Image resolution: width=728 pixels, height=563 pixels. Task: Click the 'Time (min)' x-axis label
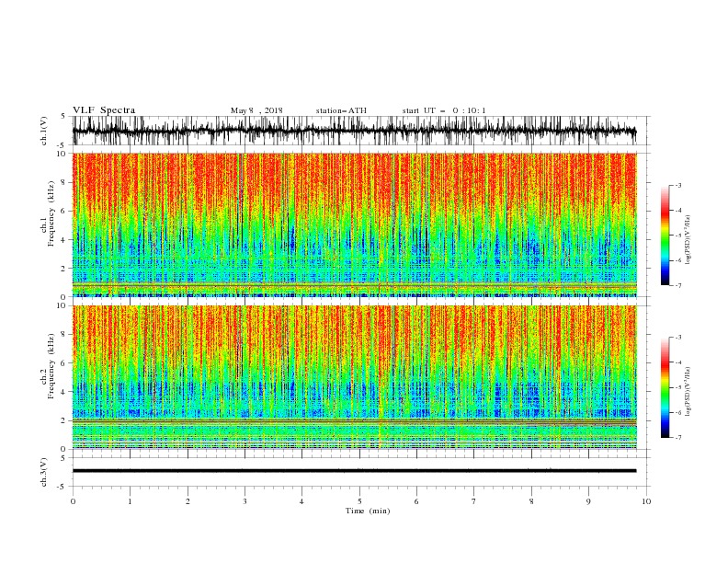point(368,511)
